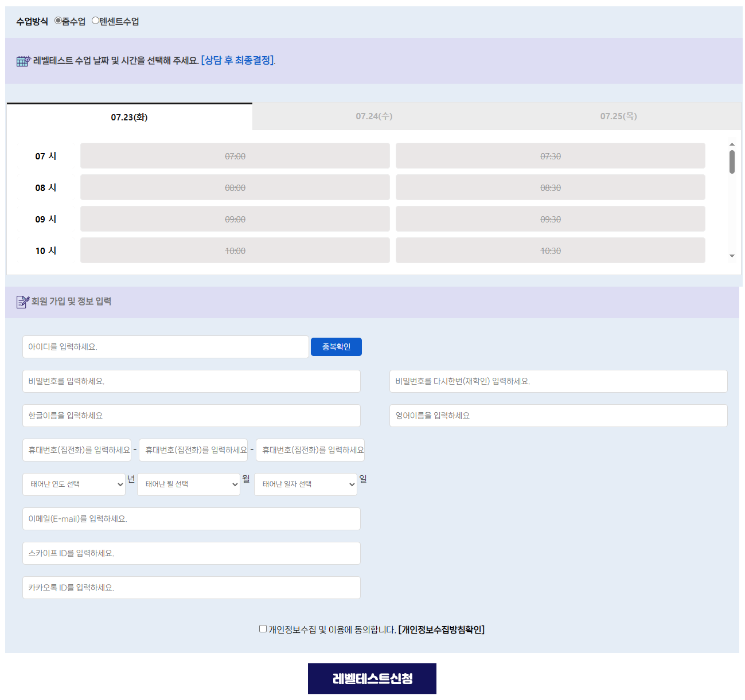The width and height of the screenshot is (745, 700).
Task: Click the calendar icon beside level test instructions
Action: [23, 61]
